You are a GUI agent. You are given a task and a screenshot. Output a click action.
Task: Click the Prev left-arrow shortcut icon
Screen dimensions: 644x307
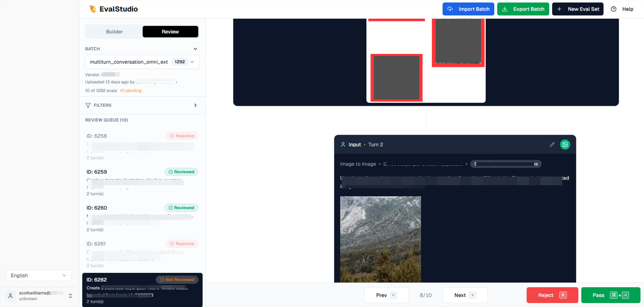pos(393,295)
